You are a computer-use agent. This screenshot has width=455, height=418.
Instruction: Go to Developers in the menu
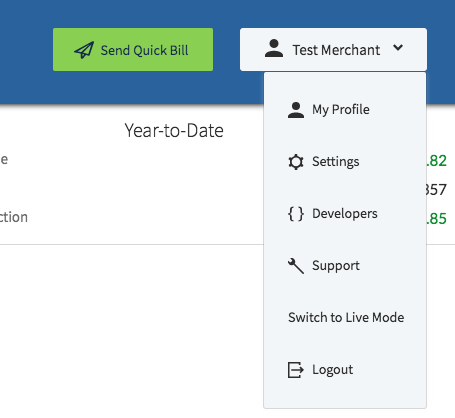[x=345, y=214]
